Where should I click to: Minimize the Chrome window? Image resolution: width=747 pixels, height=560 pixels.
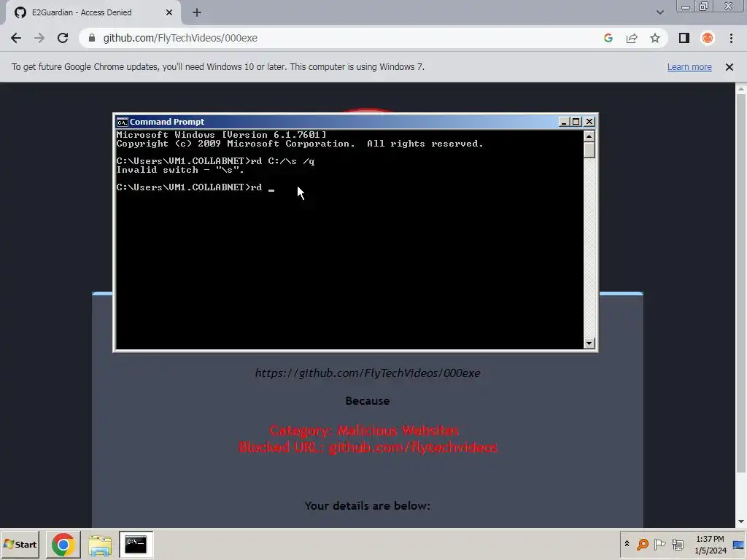tap(686, 7)
